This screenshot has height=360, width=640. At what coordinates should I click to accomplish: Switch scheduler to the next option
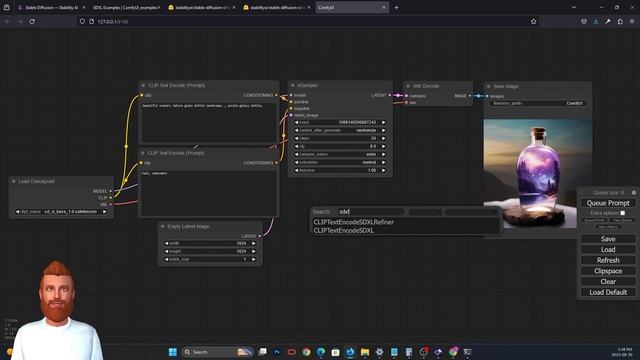coord(384,162)
